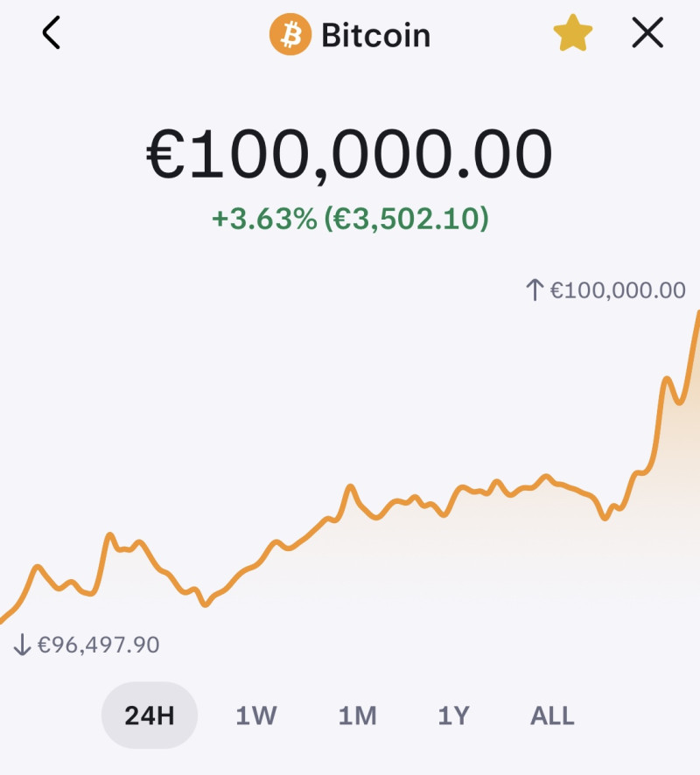Click the up arrow high marker
Viewport: 700px width, 775px height.
click(x=535, y=290)
